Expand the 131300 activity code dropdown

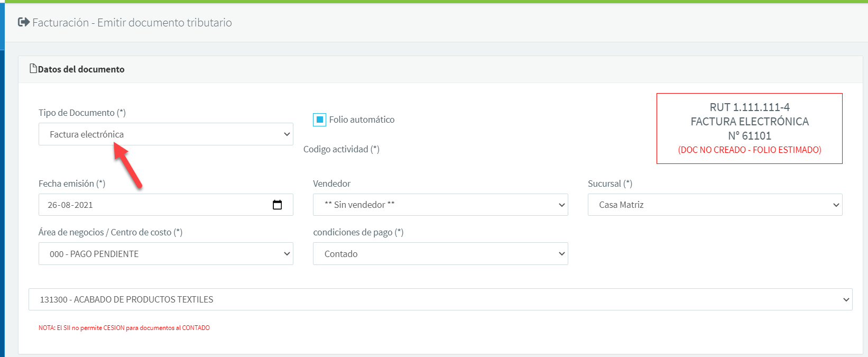440,299
